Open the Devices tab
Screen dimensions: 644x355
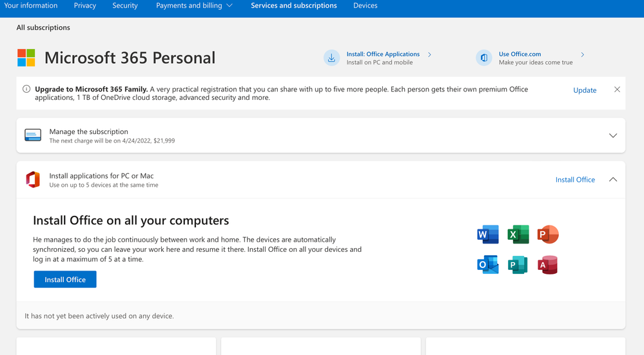click(365, 6)
